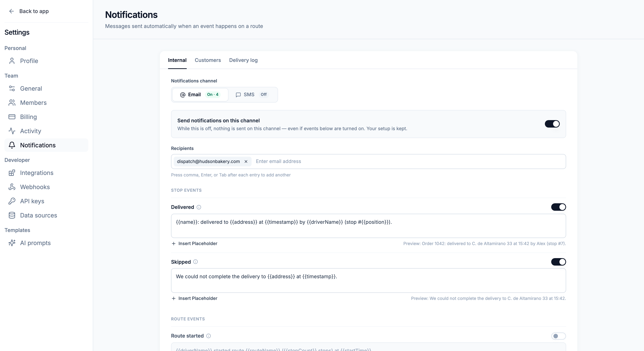Click the Profile person icon
This screenshot has height=351, width=644.
[x=12, y=61]
